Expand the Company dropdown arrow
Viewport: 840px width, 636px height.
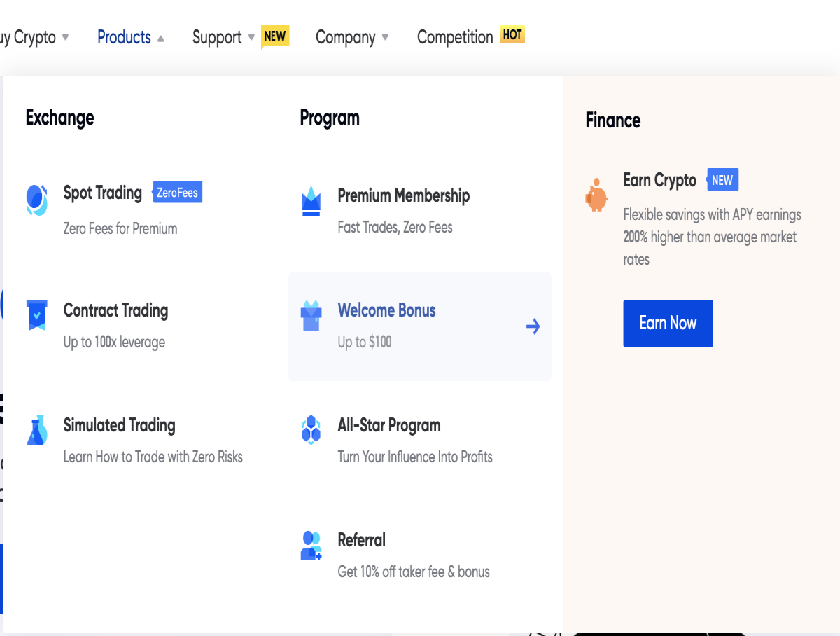point(385,37)
